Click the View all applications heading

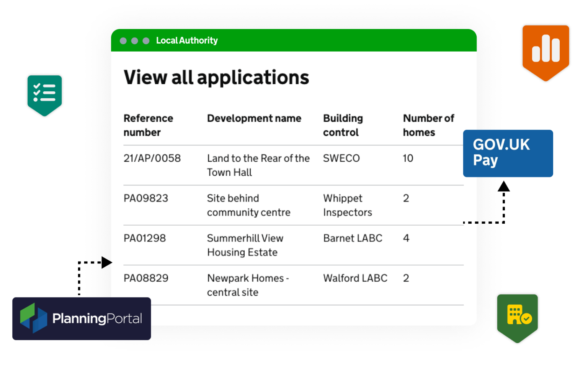tap(216, 78)
